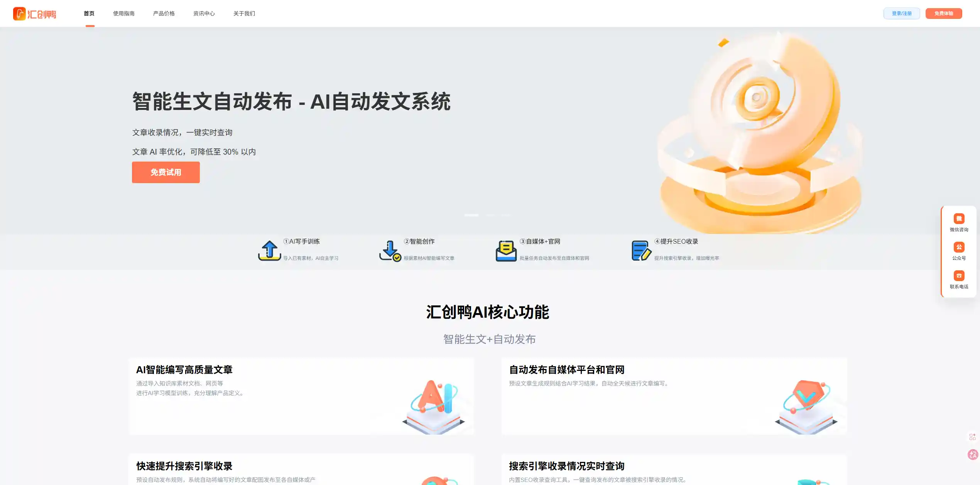Click text 提升搜索引擎收录，增加曝光率
The image size is (980, 485).
click(687, 258)
